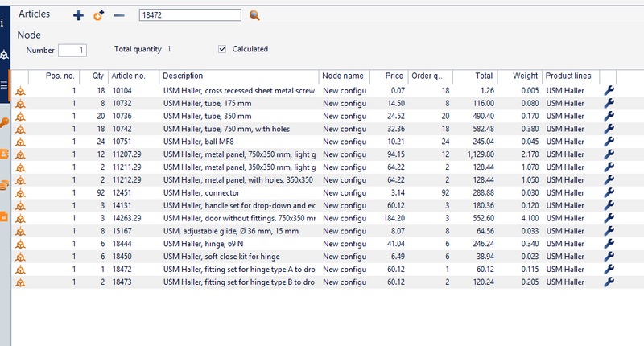Click node icon of row 15167
The height and width of the screenshot is (346, 644).
click(x=20, y=232)
